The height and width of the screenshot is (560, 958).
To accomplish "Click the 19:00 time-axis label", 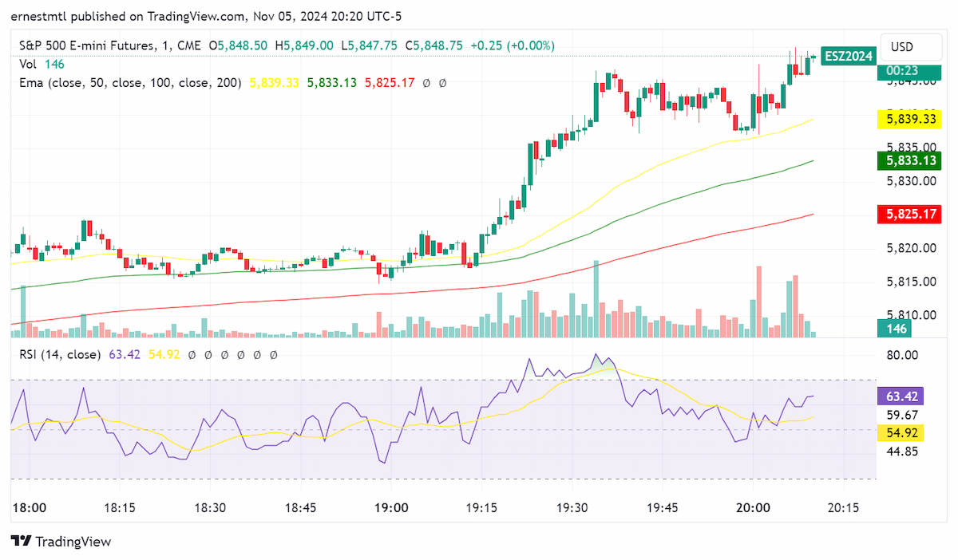I will (391, 508).
